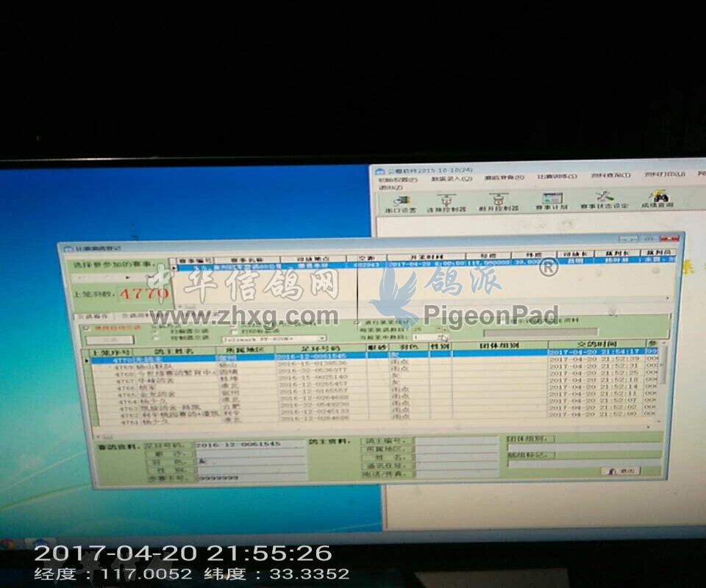Select row with time 2017-04-20 21:52:31
706x588 pixels.
pyautogui.click(x=374, y=370)
